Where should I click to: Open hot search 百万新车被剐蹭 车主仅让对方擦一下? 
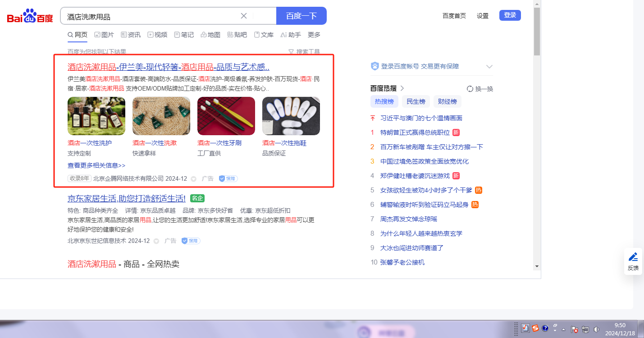point(432,147)
